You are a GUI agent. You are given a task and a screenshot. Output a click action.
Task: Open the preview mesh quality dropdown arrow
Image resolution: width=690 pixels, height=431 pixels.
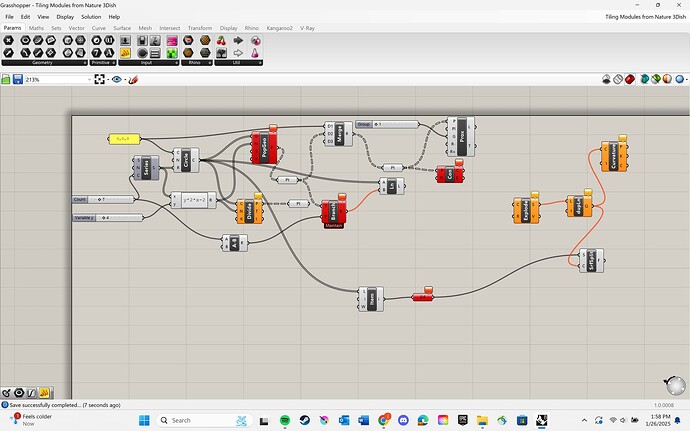tap(687, 79)
